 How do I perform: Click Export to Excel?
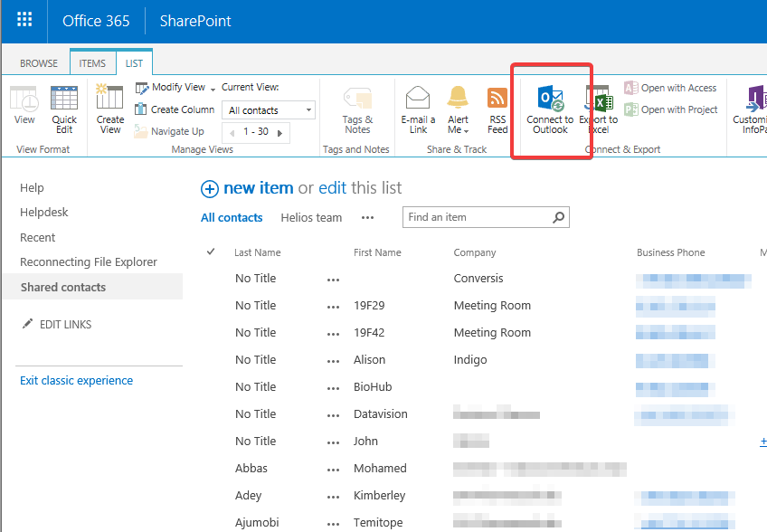pyautogui.click(x=599, y=109)
